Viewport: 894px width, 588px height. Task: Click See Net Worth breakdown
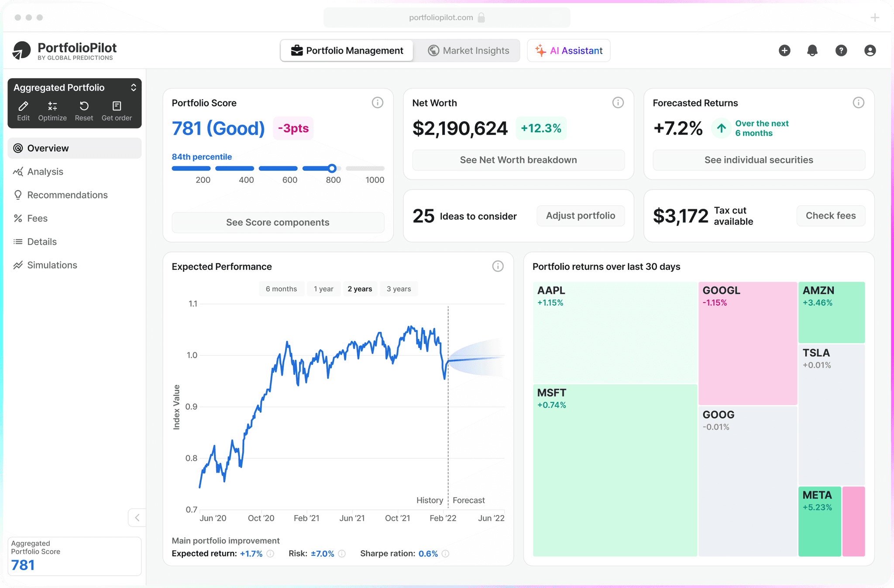(x=519, y=160)
